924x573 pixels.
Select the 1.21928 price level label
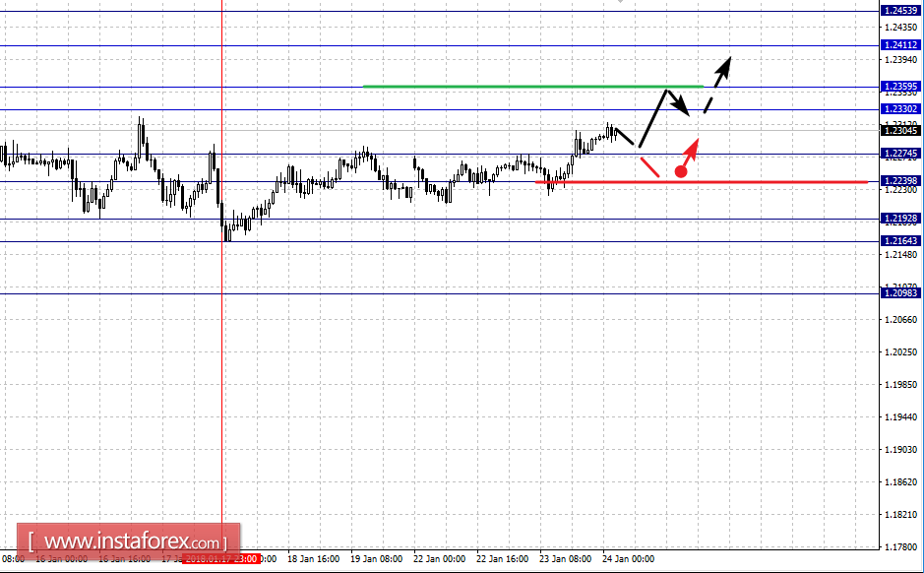pos(900,219)
